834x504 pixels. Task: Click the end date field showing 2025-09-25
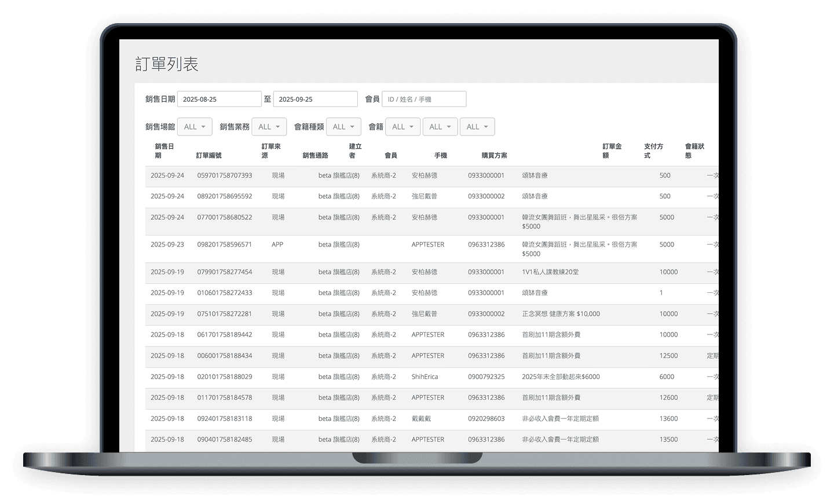point(315,98)
